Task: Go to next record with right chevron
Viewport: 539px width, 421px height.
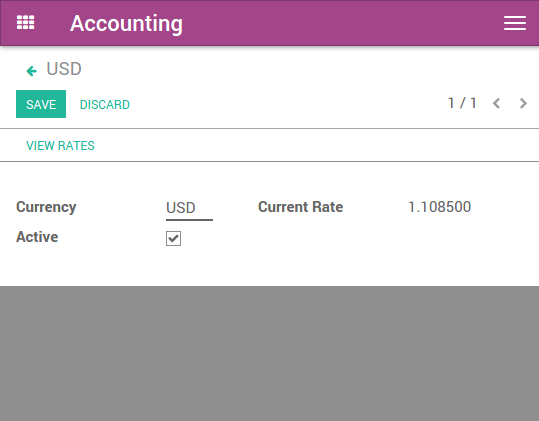Action: point(523,103)
